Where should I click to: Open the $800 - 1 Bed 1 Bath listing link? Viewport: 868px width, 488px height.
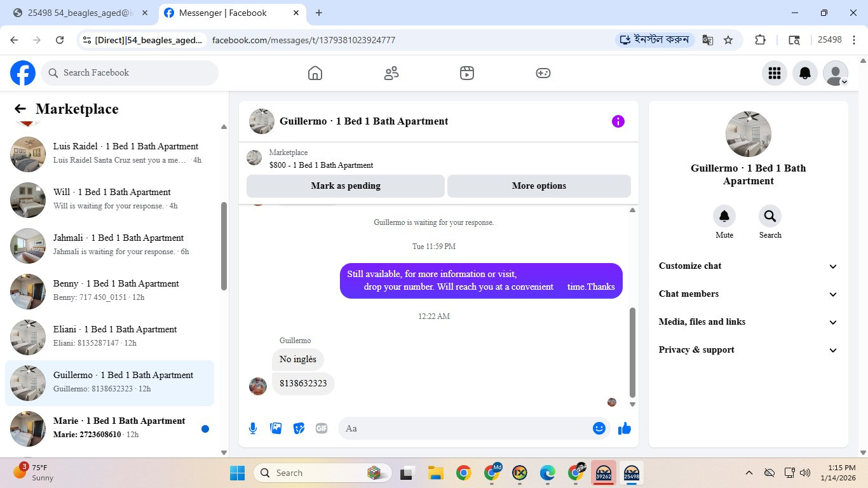coord(321,165)
